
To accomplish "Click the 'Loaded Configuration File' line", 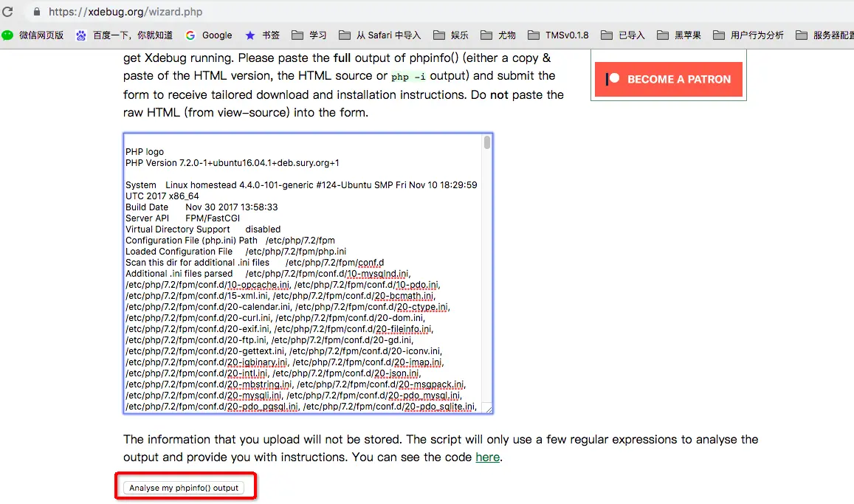I will coord(236,252).
